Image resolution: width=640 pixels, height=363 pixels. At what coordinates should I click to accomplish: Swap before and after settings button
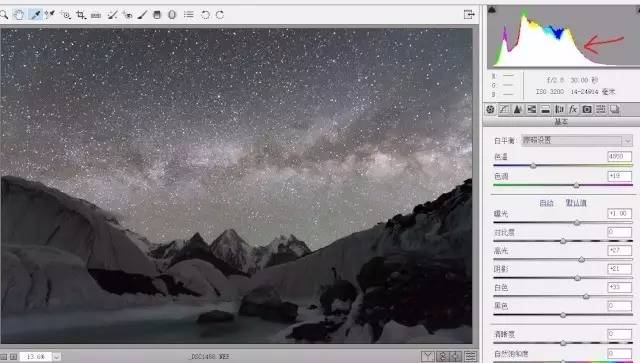(443, 356)
